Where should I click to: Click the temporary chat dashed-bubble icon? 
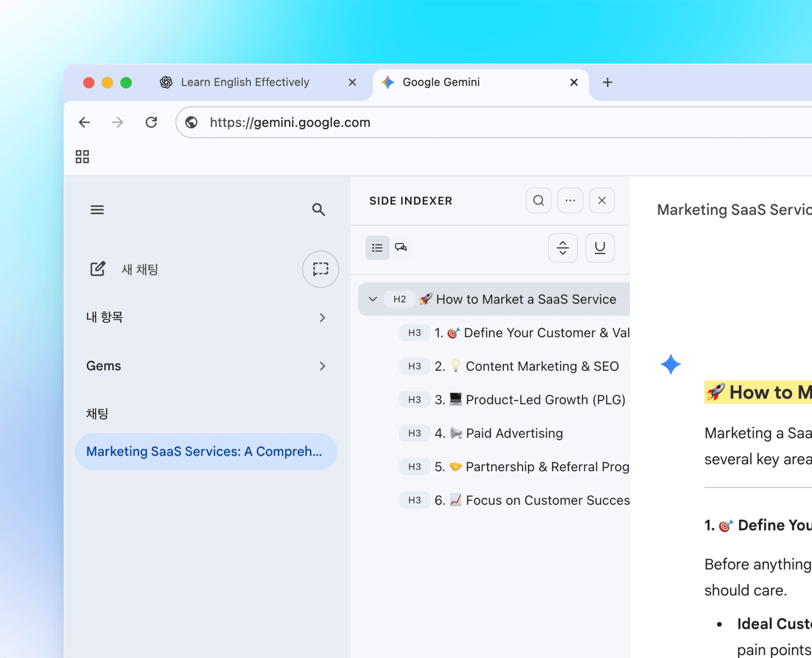320,269
